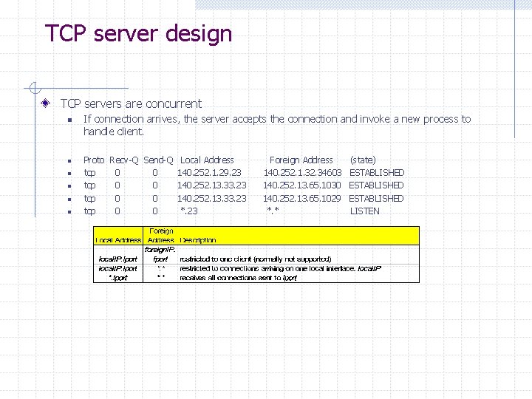Select ESTABLISHED in the 140.252.1.29.23 row

tap(377, 173)
